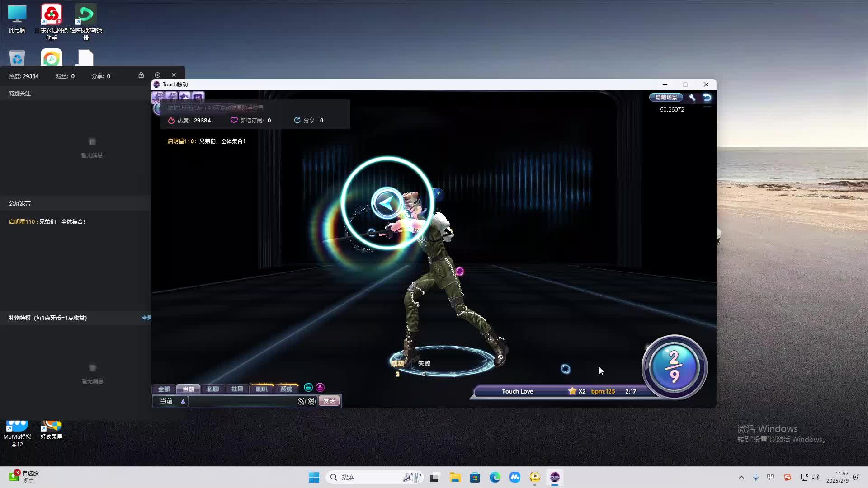Click the lock icon on overlay panel
Screen dimensions: 868x488
(x=141, y=75)
